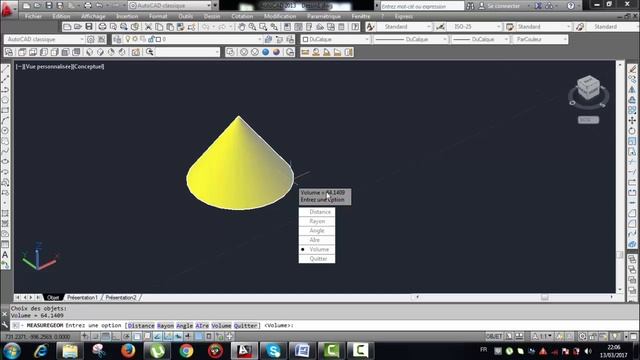Viewport: 640px width, 360px height.
Task: Click the Autodesk Exchange X icon
Action: click(539, 6)
